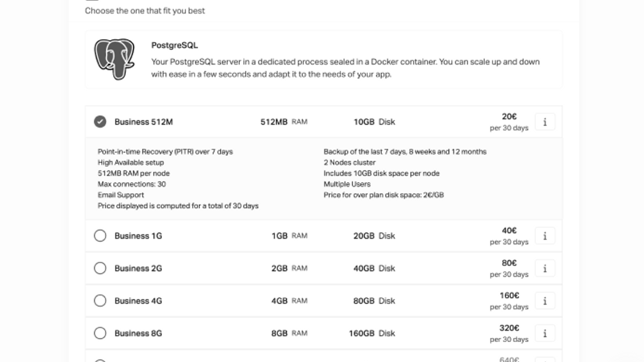This screenshot has width=644, height=362.
Task: Open info for the 640€ plan at bottom
Action: (x=545, y=359)
